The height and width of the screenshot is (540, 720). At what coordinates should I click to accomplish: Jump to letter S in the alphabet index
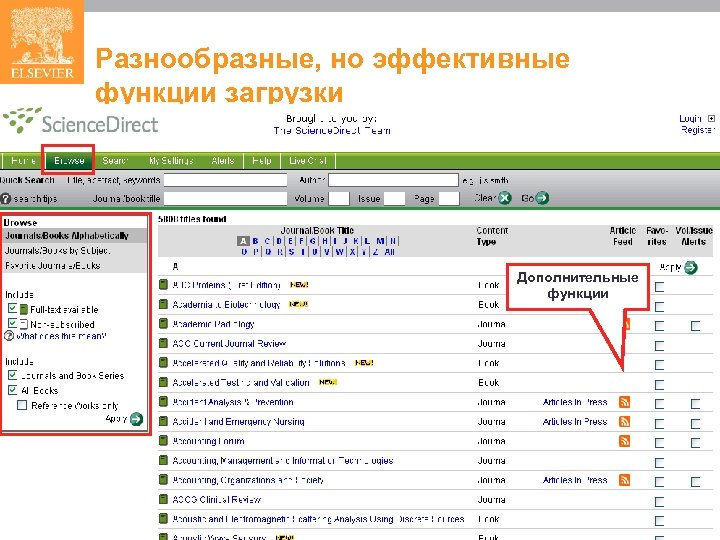(x=291, y=252)
